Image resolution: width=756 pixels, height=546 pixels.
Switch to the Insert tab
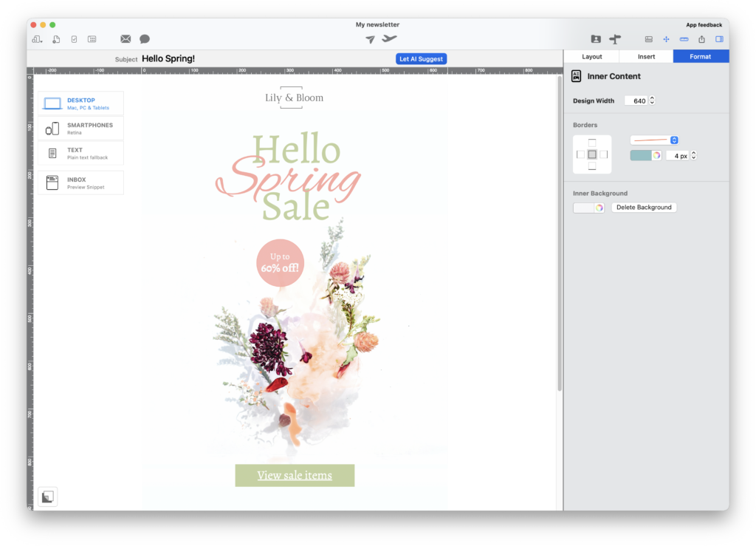pyautogui.click(x=645, y=55)
